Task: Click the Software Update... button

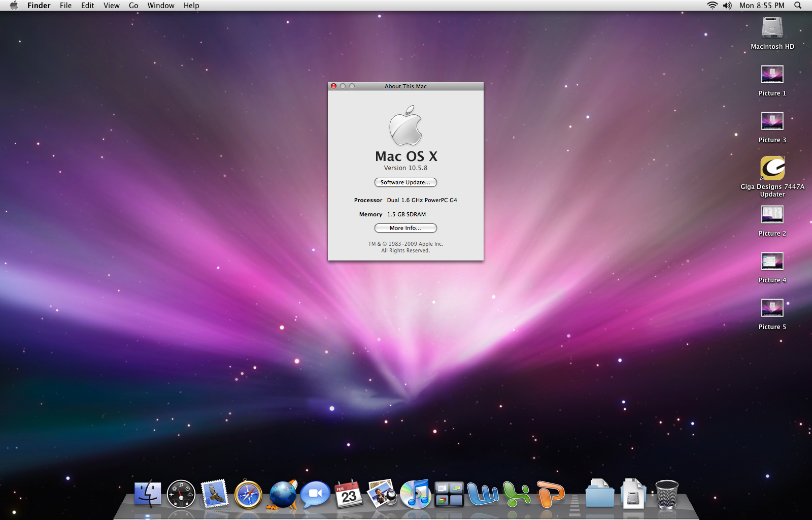Action: pos(405,182)
